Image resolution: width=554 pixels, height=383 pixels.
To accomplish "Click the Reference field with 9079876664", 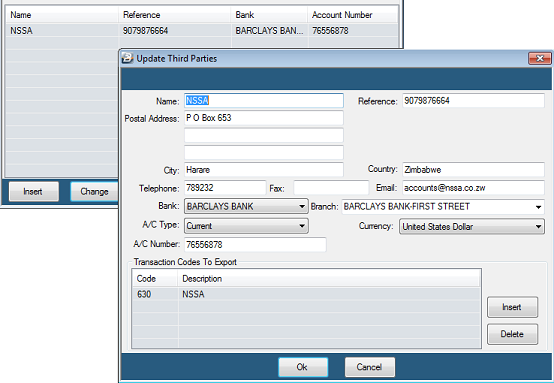I will [473, 101].
